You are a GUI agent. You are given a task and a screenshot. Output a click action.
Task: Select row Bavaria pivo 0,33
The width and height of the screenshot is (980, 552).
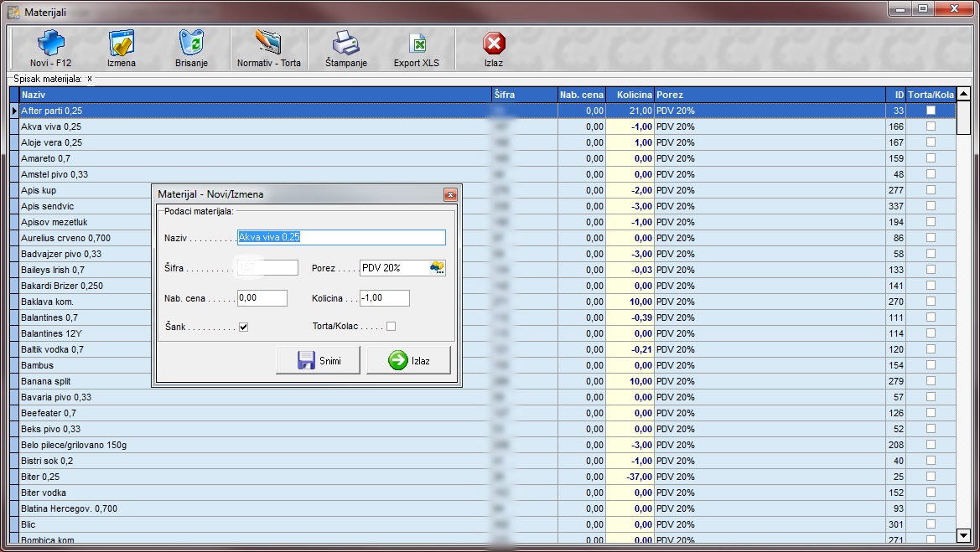483,397
